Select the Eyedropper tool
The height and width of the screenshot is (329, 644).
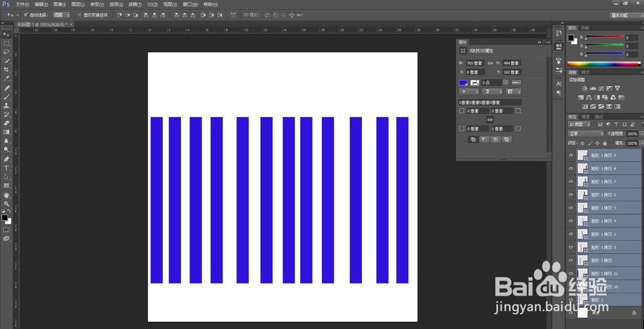[6, 78]
